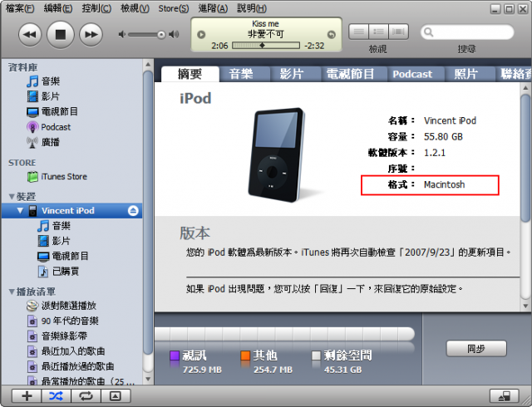Open the 說明(H) menu

(x=252, y=8)
